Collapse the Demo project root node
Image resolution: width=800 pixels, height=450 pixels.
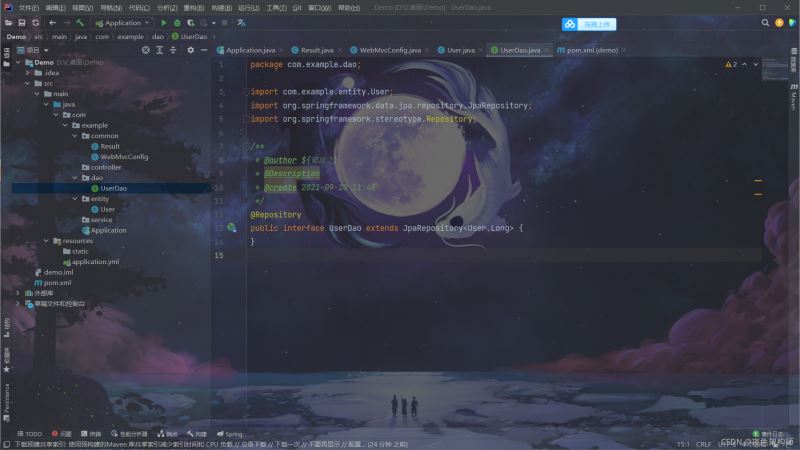pyautogui.click(x=18, y=62)
